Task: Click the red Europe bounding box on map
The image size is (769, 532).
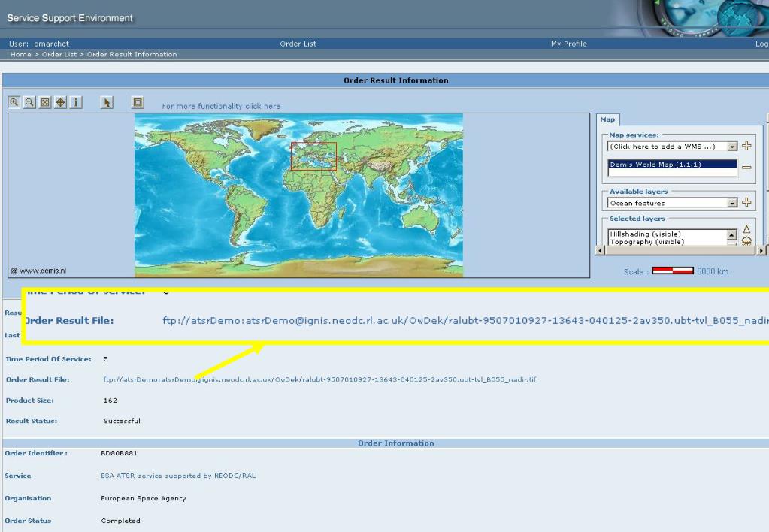Action: [x=314, y=156]
